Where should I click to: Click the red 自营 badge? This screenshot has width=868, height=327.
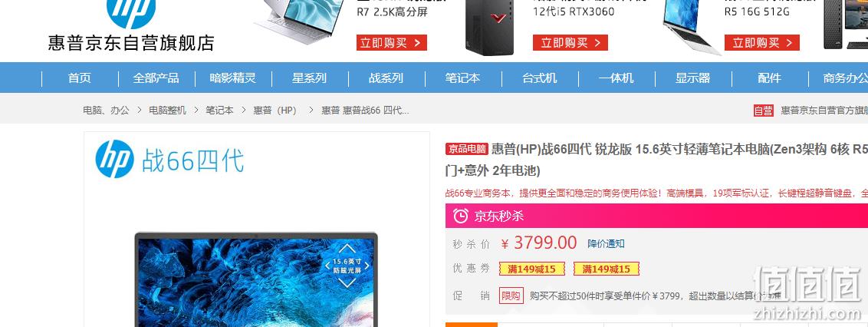[x=764, y=111]
